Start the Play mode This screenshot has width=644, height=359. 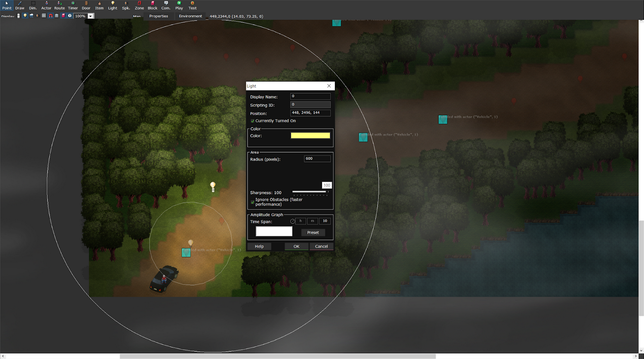(x=179, y=5)
